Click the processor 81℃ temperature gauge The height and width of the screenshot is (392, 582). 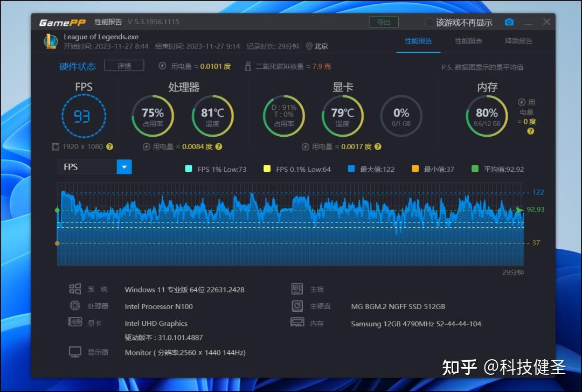[213, 116]
